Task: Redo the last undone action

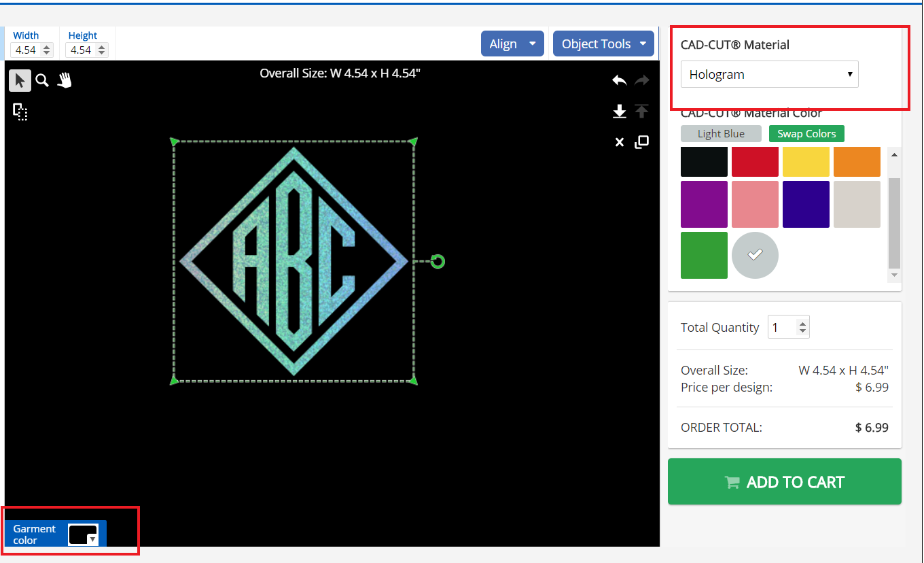Action: (x=641, y=80)
